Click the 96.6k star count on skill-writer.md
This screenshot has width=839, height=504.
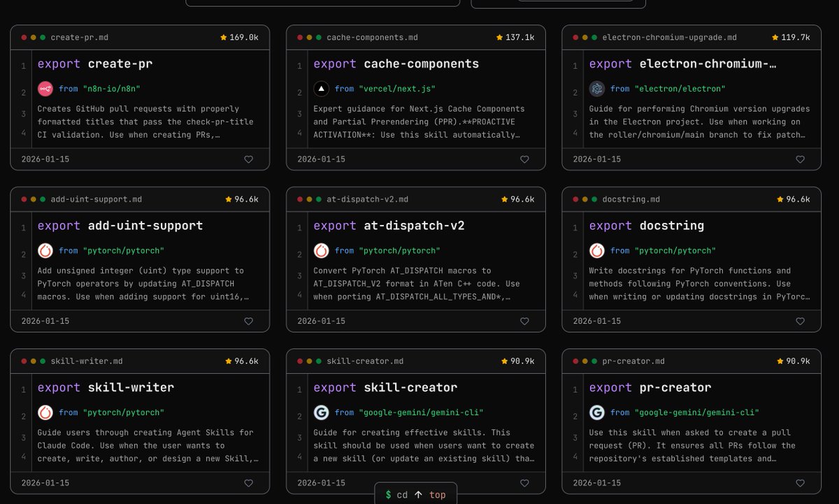point(246,361)
